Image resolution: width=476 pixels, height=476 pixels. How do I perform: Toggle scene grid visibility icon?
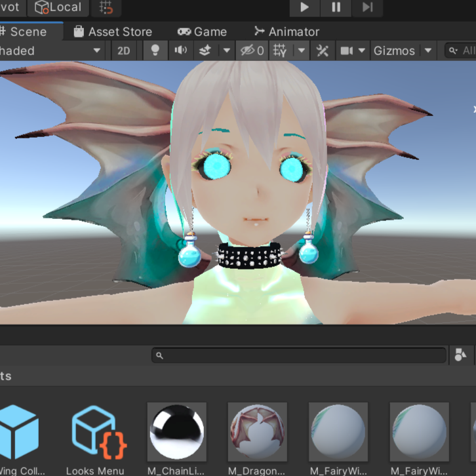pyautogui.click(x=280, y=50)
